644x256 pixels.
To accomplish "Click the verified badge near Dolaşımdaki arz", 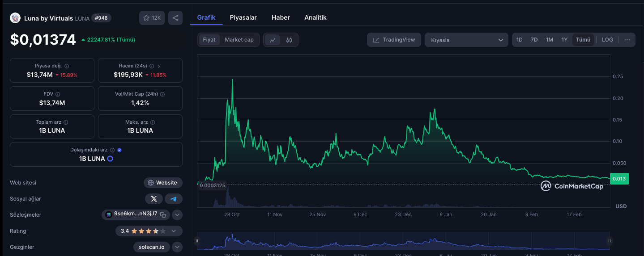I will point(119,150).
